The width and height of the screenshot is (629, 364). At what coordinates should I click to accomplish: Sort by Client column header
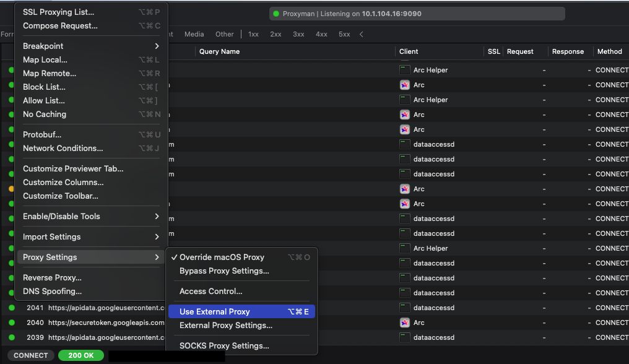(409, 52)
